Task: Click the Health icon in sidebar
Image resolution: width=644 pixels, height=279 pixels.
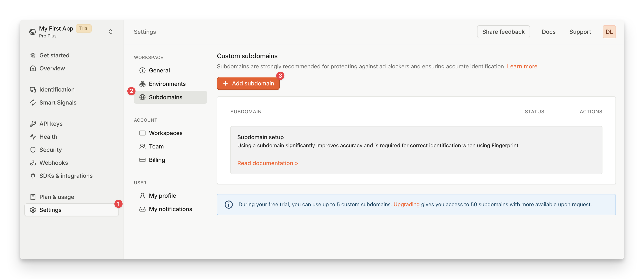Action: coord(32,136)
